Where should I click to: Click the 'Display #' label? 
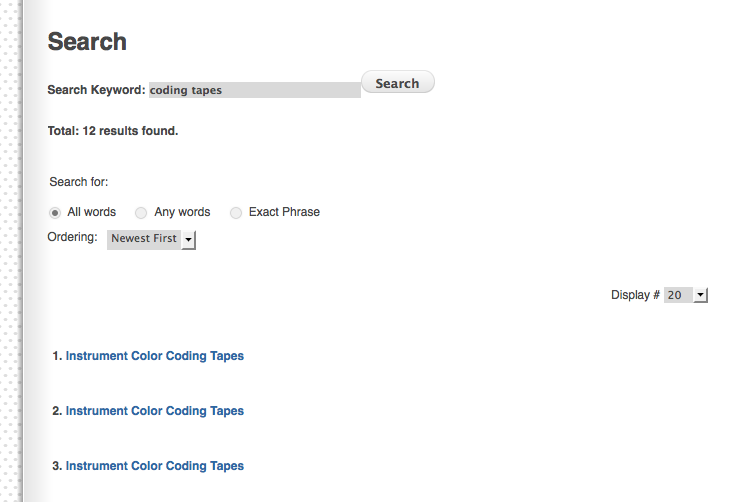pyautogui.click(x=635, y=295)
